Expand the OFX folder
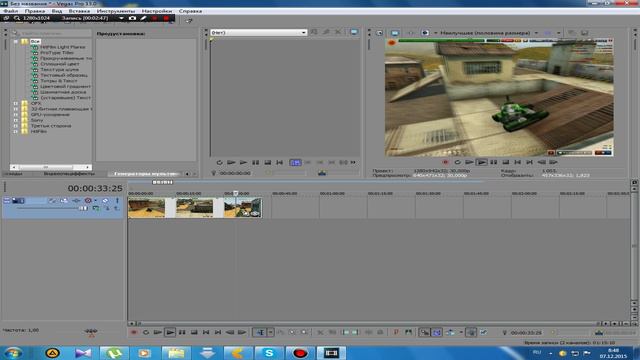This screenshot has height=360, width=640. click(x=16, y=104)
